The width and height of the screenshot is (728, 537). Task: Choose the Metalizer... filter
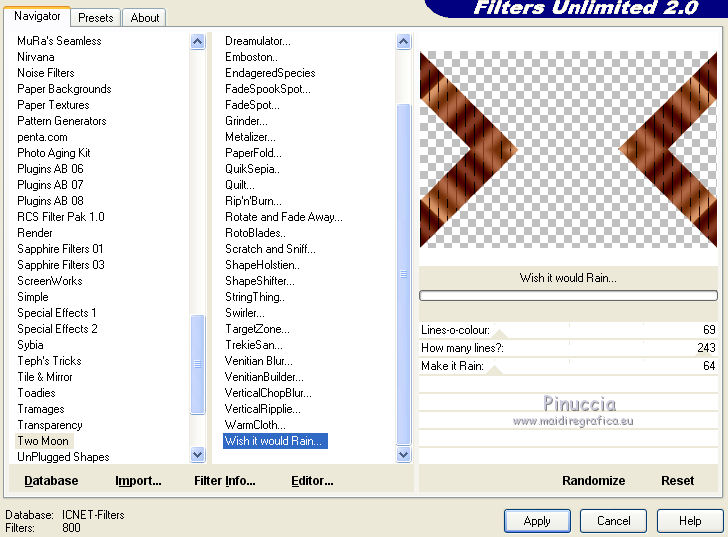point(250,137)
